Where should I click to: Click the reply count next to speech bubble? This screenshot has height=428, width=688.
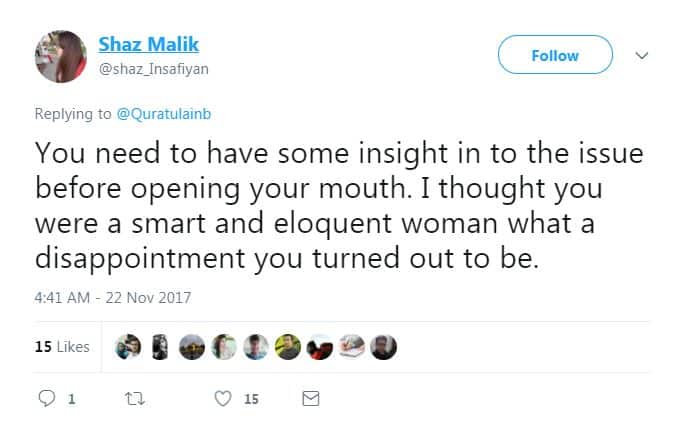(71, 399)
